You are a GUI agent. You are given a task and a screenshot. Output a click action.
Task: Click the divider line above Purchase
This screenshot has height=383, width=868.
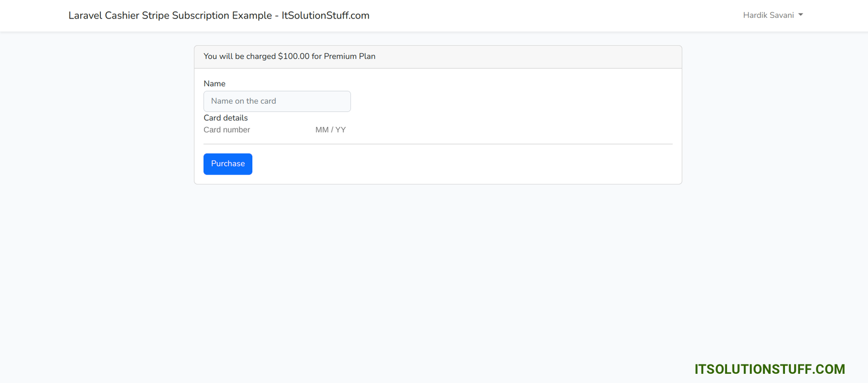click(438, 144)
